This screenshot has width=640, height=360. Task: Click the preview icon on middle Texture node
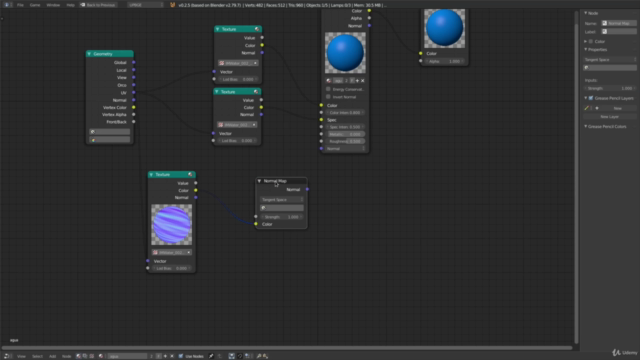[256, 91]
